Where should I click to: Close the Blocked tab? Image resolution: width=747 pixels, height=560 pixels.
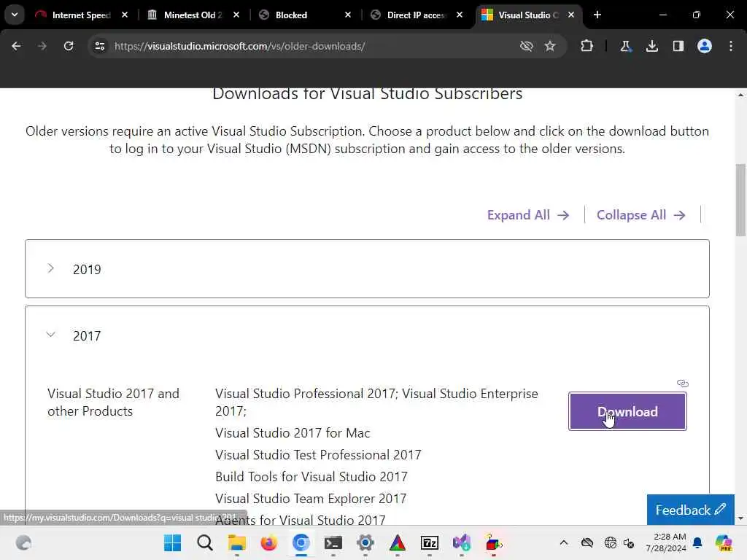coord(348,15)
